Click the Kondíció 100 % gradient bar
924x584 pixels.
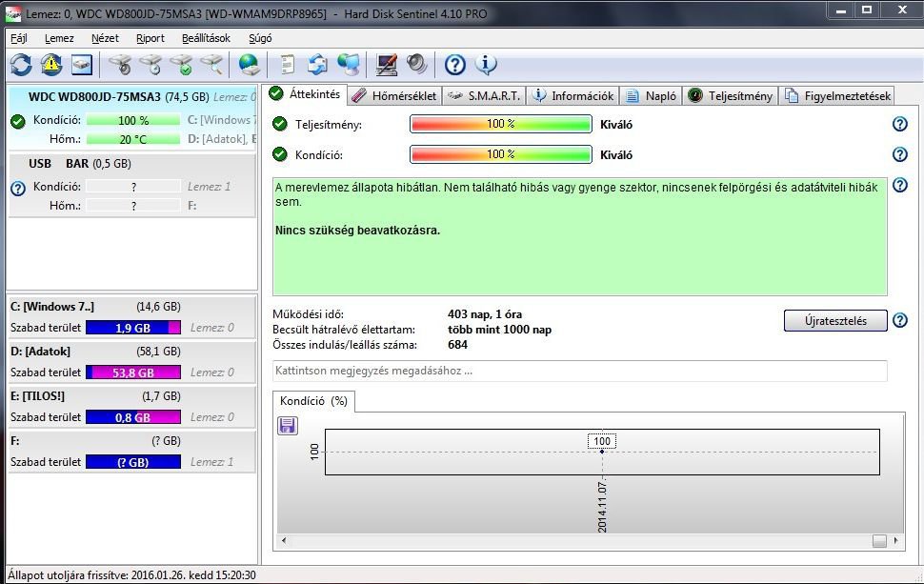point(501,154)
